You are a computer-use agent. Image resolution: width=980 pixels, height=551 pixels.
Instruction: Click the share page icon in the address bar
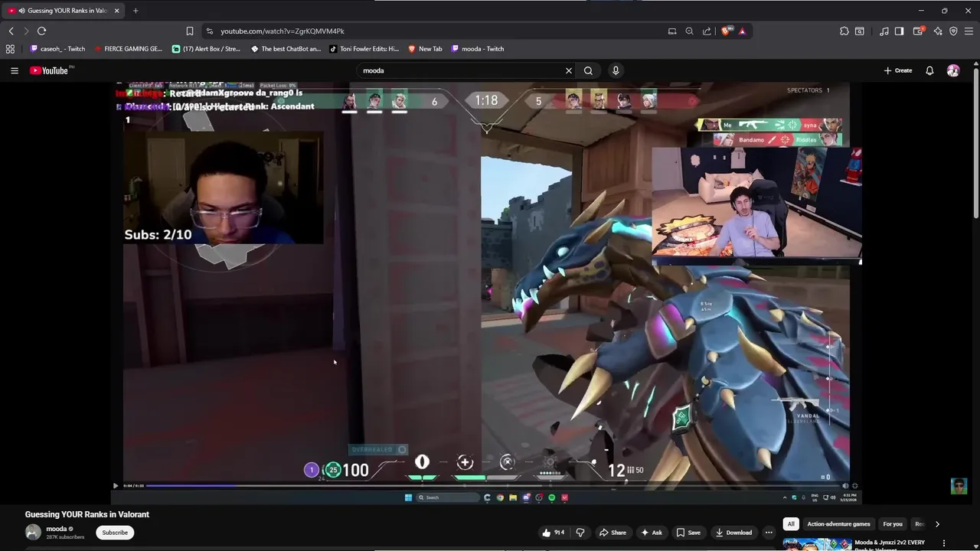[x=707, y=31]
